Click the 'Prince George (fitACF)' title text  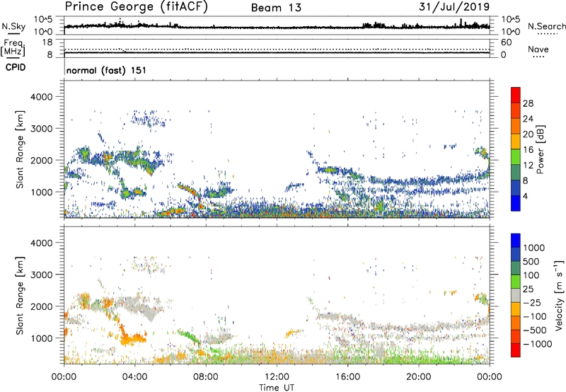pos(137,7)
